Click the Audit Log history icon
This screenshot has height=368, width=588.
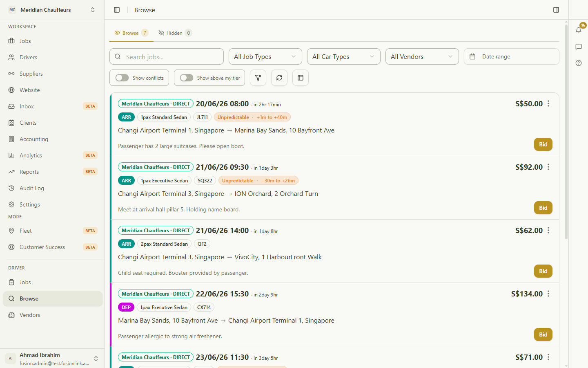tap(11, 188)
